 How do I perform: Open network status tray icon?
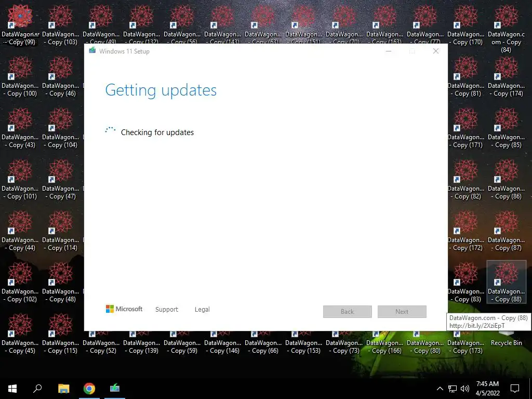[x=453, y=389]
